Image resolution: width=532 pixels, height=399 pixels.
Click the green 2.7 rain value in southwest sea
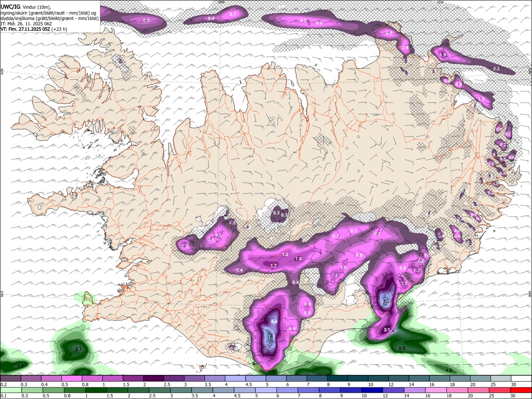78,349
